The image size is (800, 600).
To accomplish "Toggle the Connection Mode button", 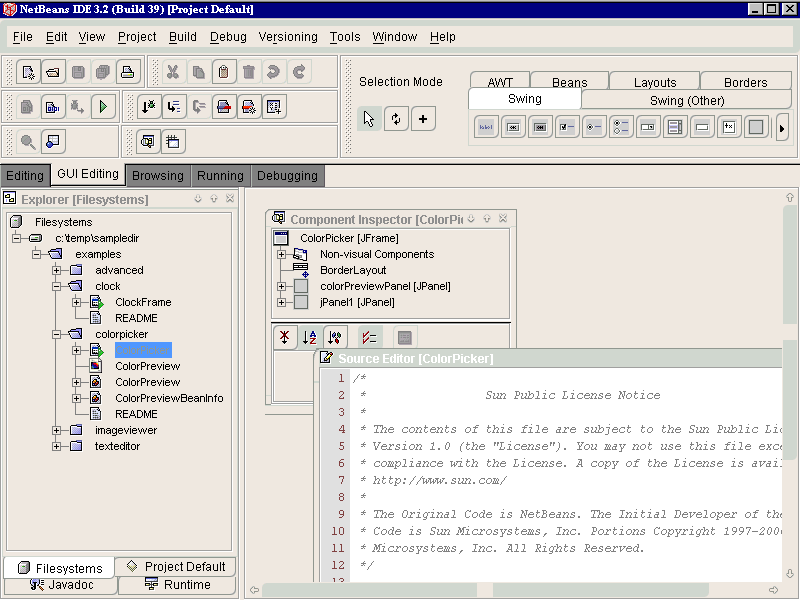I will coord(396,119).
